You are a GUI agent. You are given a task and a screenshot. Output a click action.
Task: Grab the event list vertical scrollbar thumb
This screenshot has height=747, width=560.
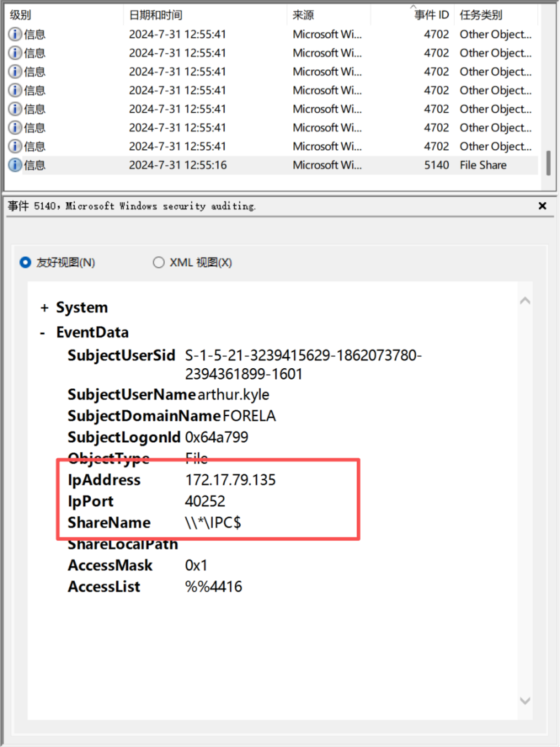pos(549,162)
